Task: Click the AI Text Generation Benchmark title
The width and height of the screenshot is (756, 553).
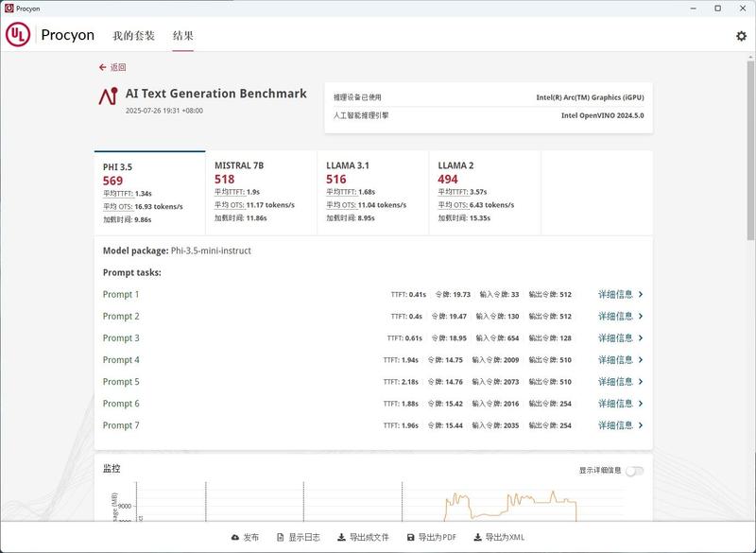Action: pos(216,94)
